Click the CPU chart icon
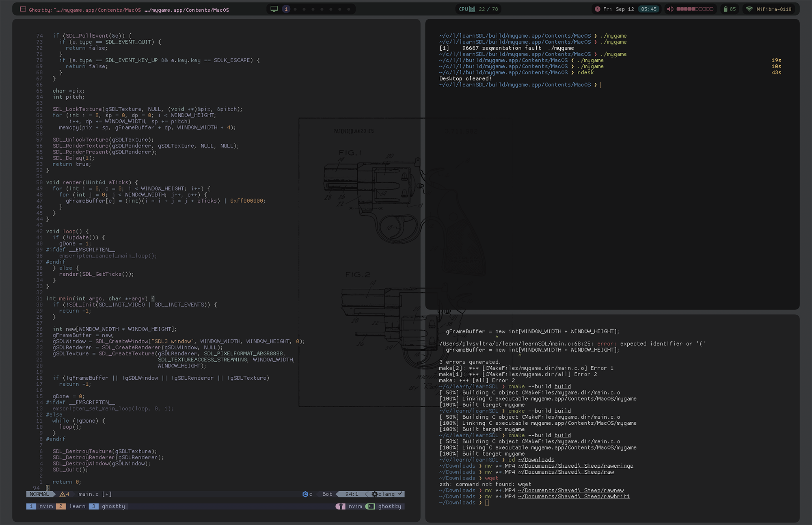Viewport: 812px width, 525px height. point(472,9)
